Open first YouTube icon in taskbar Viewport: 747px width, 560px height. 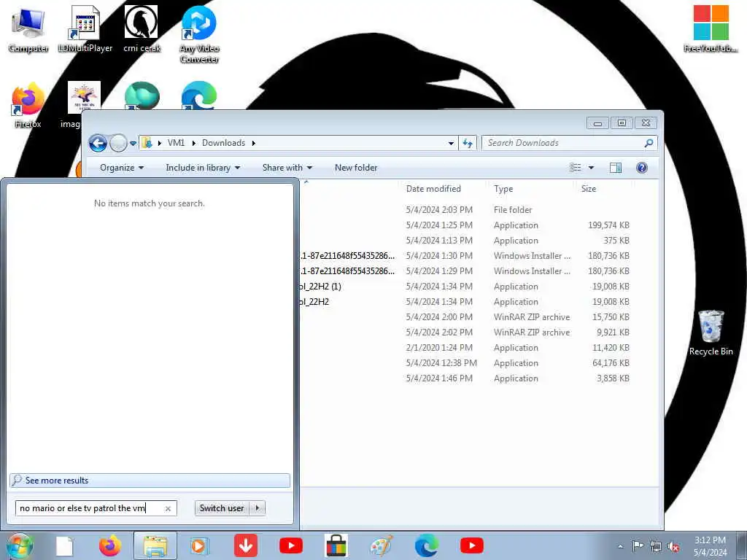click(x=290, y=545)
